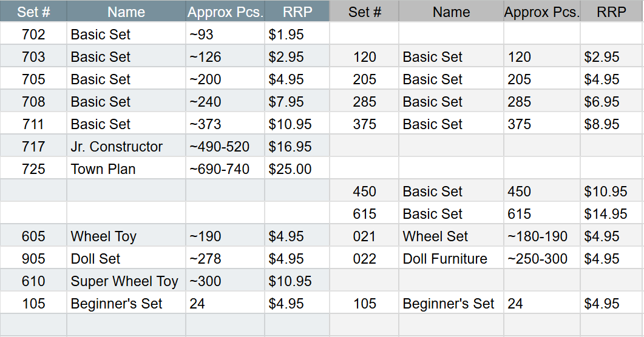This screenshot has width=644, height=337.
Task: Select the '~180-190' pieces cell
Action: [x=542, y=236]
